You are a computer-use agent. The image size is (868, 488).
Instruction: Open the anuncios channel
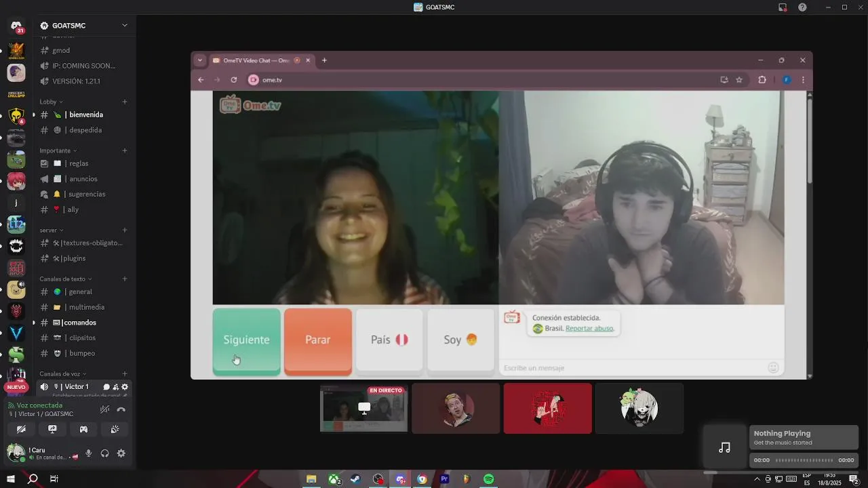83,179
